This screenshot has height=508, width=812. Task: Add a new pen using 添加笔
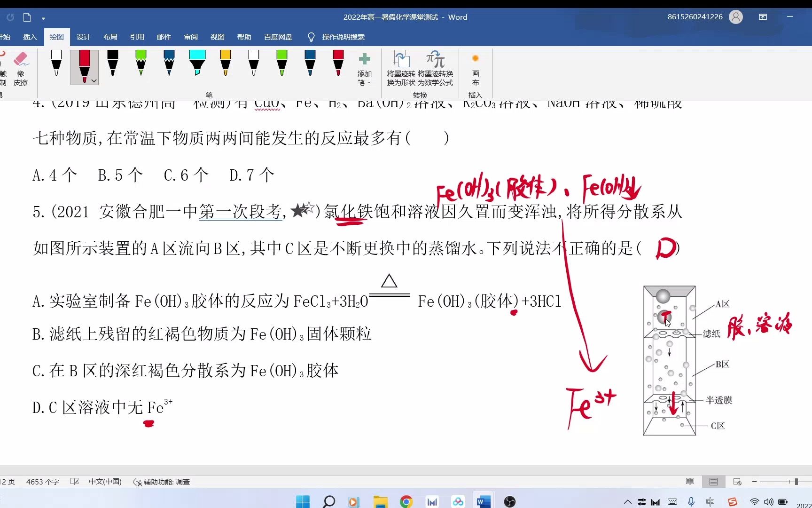point(365,68)
